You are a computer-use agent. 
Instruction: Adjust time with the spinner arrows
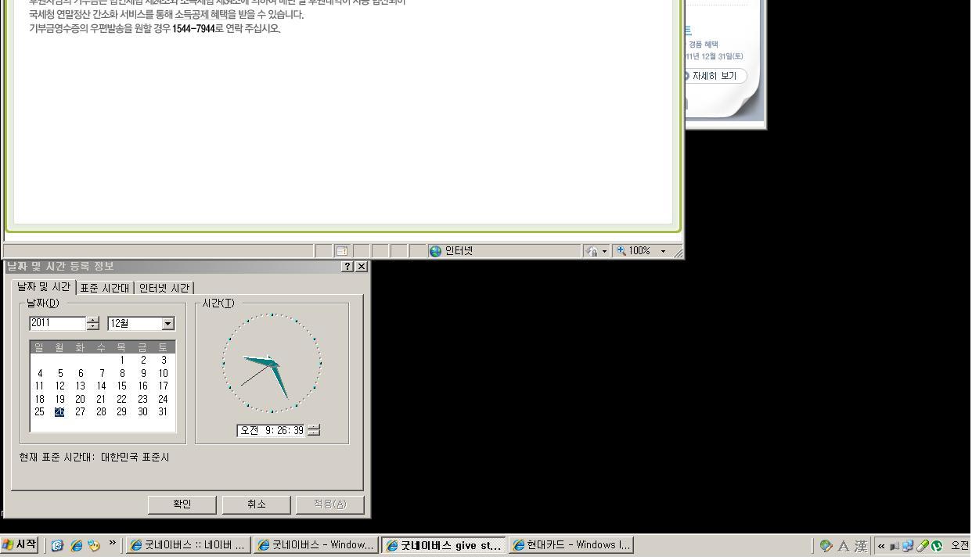[x=314, y=430]
